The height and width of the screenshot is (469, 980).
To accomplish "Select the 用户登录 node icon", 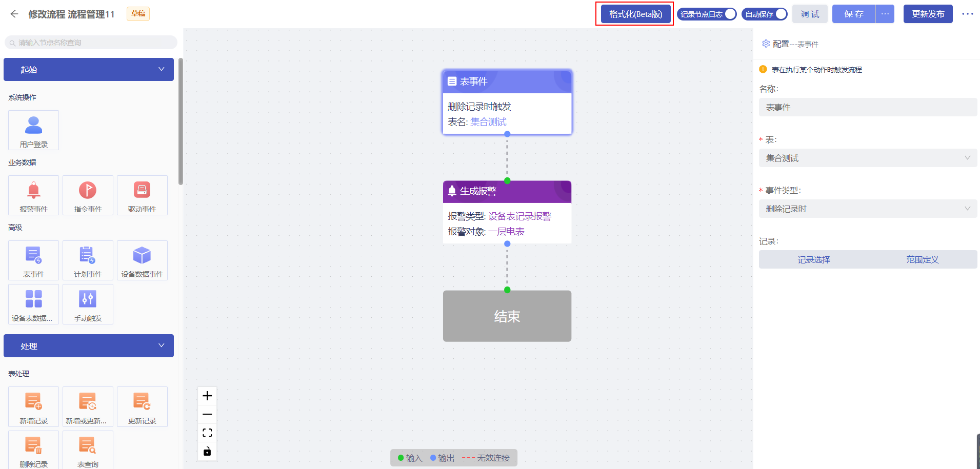I will 34,130.
